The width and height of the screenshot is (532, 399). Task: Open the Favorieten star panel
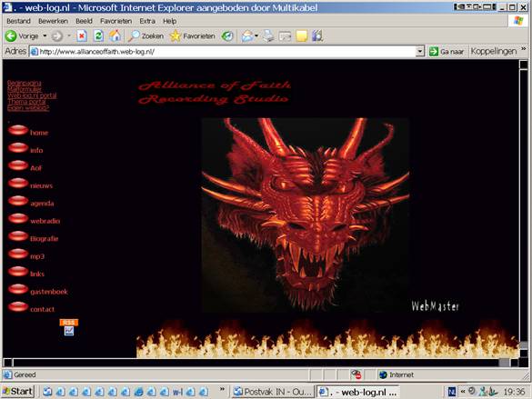(x=193, y=36)
